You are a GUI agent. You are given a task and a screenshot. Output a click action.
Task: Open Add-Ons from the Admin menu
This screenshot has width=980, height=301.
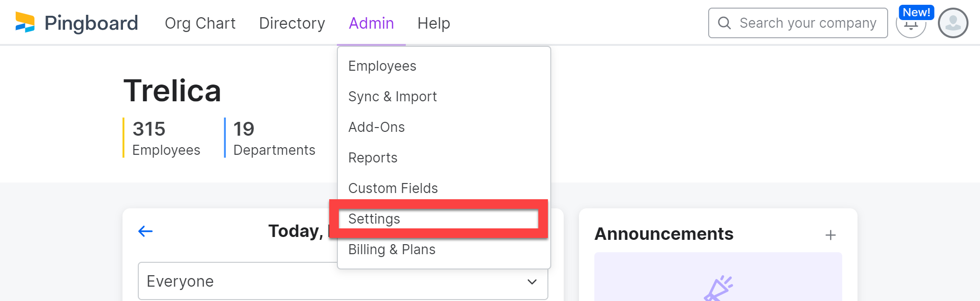(444, 127)
